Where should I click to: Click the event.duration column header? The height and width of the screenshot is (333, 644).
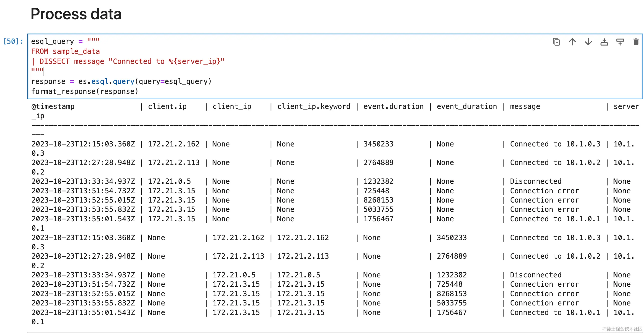[x=393, y=106]
